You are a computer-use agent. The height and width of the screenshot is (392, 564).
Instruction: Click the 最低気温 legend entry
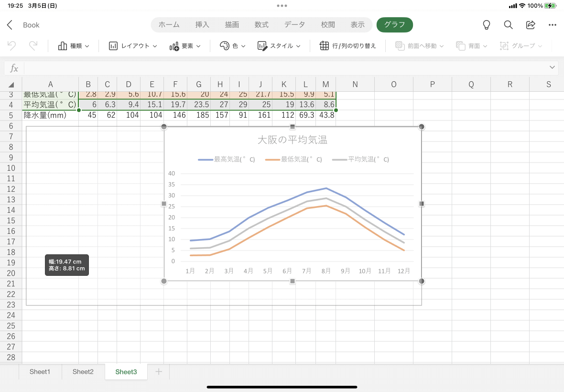coord(293,159)
